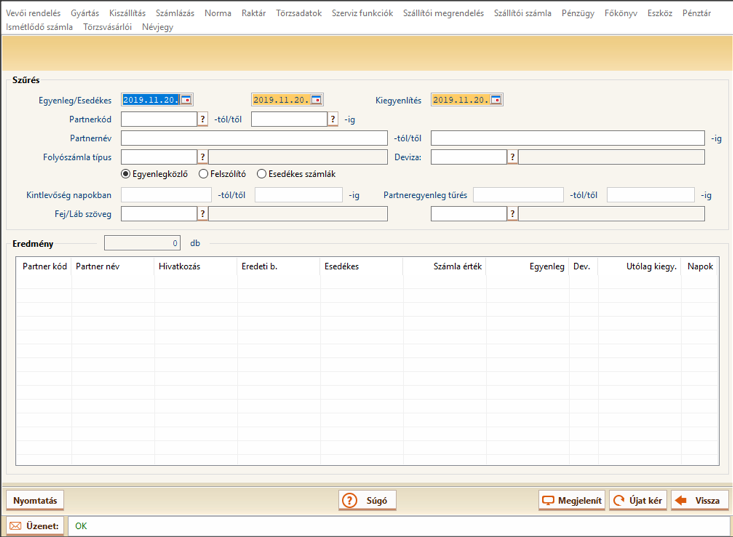Open Ismétlődő számla menu
The height and width of the screenshot is (537, 733).
coord(39,27)
